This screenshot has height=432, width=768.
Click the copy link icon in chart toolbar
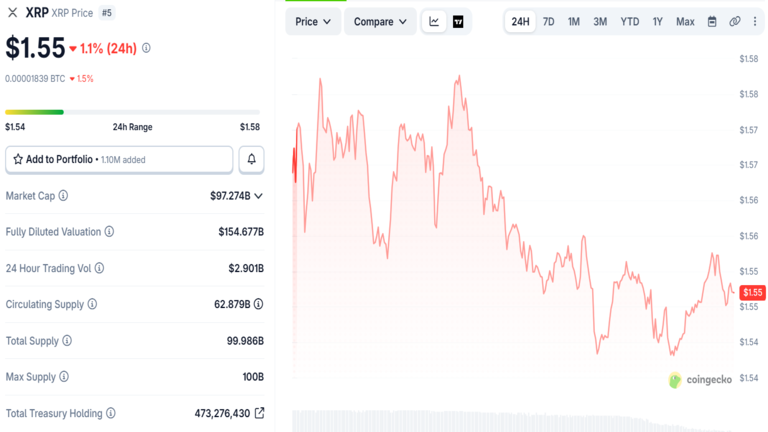pyautogui.click(x=734, y=22)
